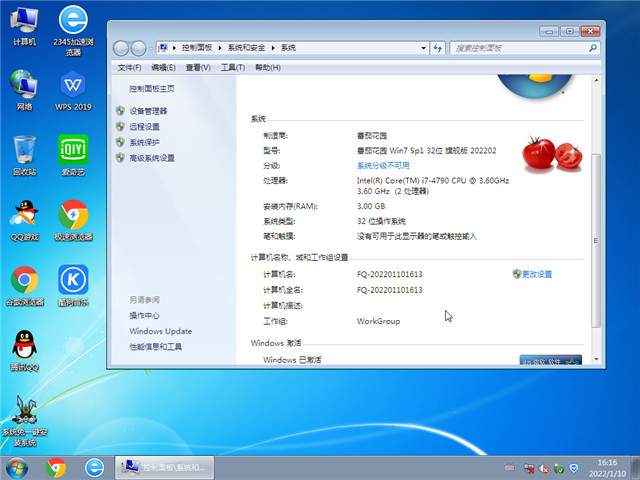Click the blue shield tray icon
This screenshot has width=640, height=480.
click(574, 468)
